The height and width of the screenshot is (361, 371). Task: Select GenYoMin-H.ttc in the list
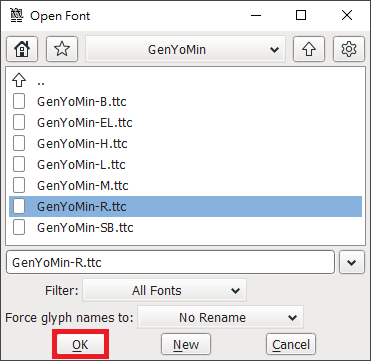185,143
